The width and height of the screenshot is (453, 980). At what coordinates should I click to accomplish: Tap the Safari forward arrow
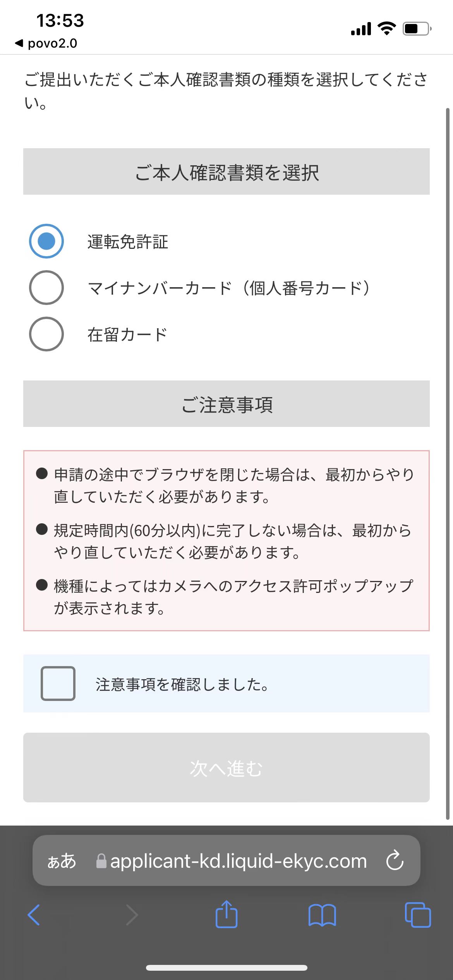(132, 915)
